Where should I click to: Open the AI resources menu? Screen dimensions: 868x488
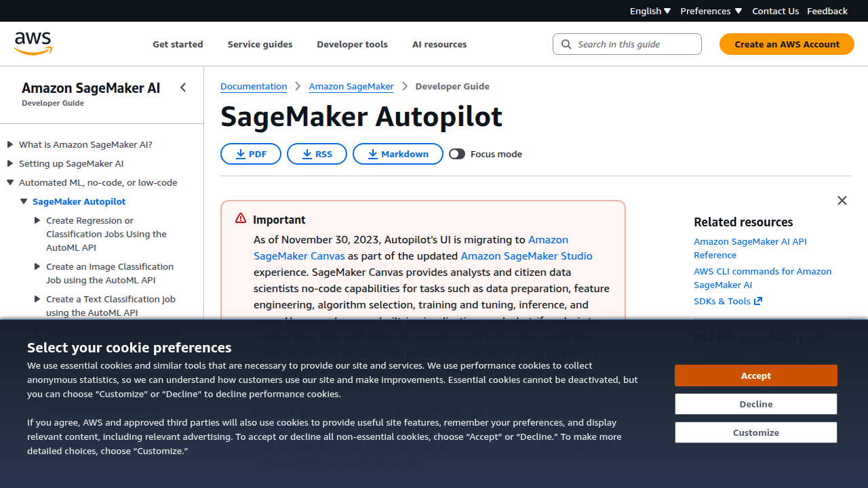(x=439, y=44)
